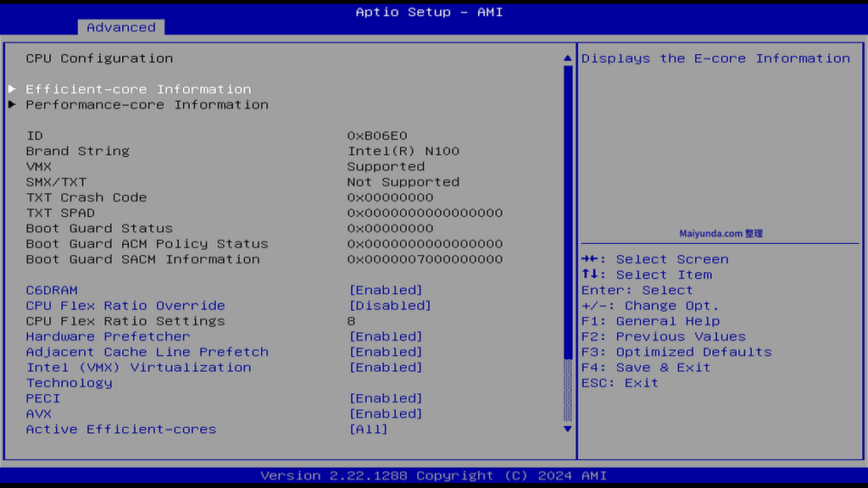Open the Performance-core Information submenu
This screenshot has width=868, height=488.
[x=147, y=105]
